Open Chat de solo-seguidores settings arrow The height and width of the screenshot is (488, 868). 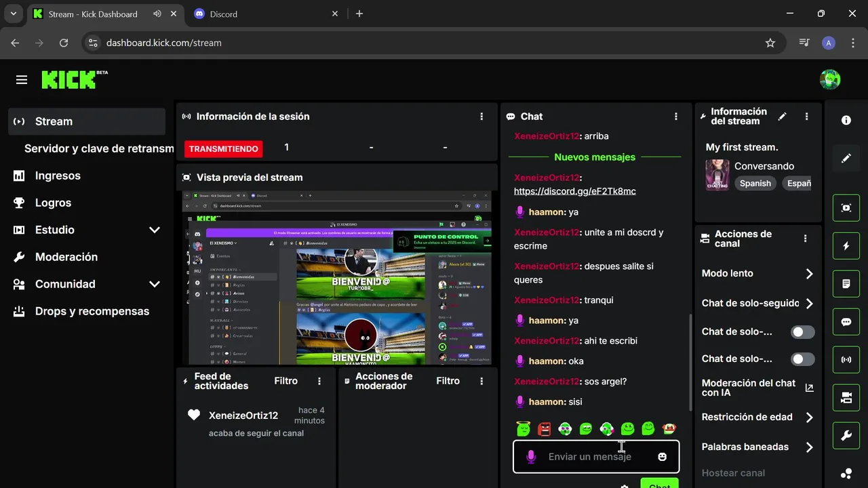(809, 304)
